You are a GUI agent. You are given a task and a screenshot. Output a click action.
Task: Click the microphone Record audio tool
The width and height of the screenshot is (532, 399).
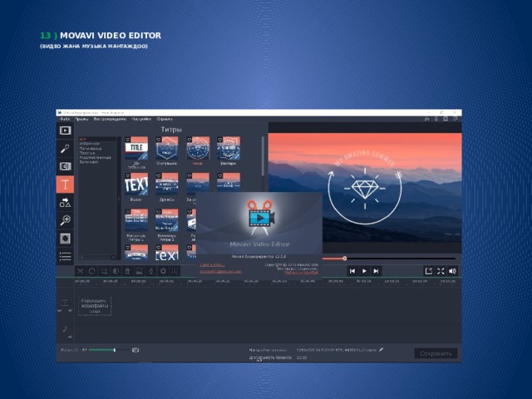(151, 271)
